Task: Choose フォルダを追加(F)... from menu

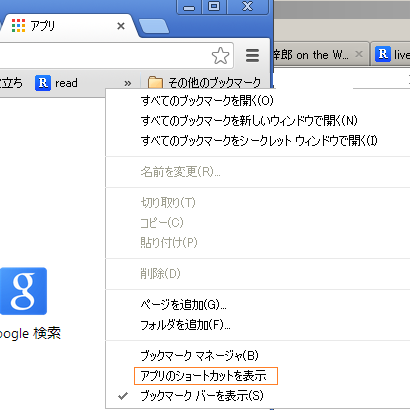Action: coord(258,325)
